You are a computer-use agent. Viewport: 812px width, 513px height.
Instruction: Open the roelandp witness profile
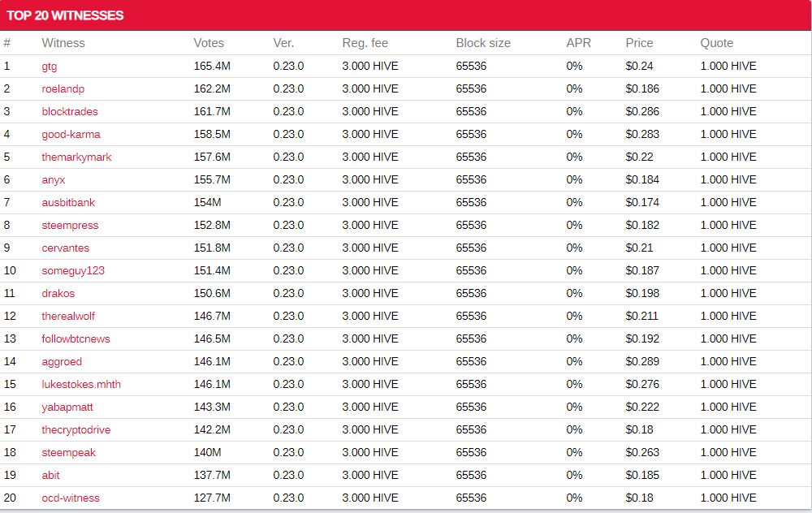(63, 89)
